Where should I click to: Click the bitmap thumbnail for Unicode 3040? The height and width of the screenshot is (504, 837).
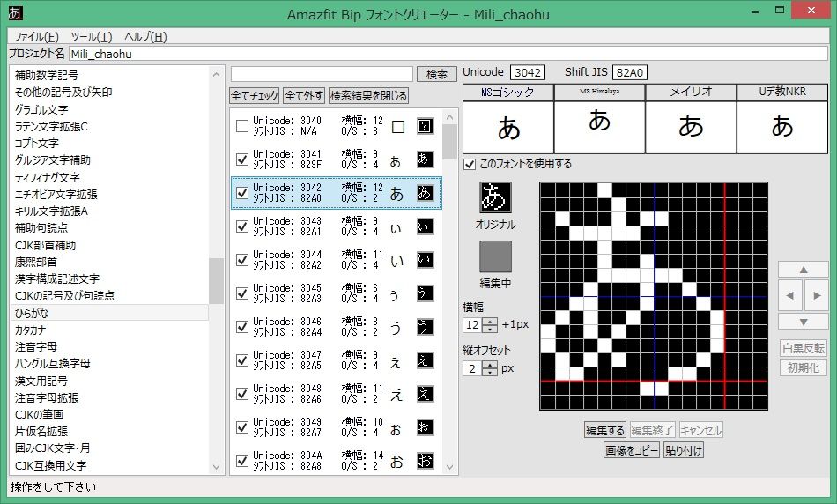tap(425, 127)
